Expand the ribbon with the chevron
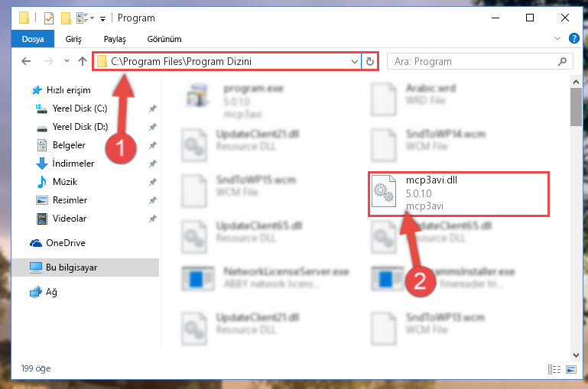The width and height of the screenshot is (588, 389). [x=557, y=38]
